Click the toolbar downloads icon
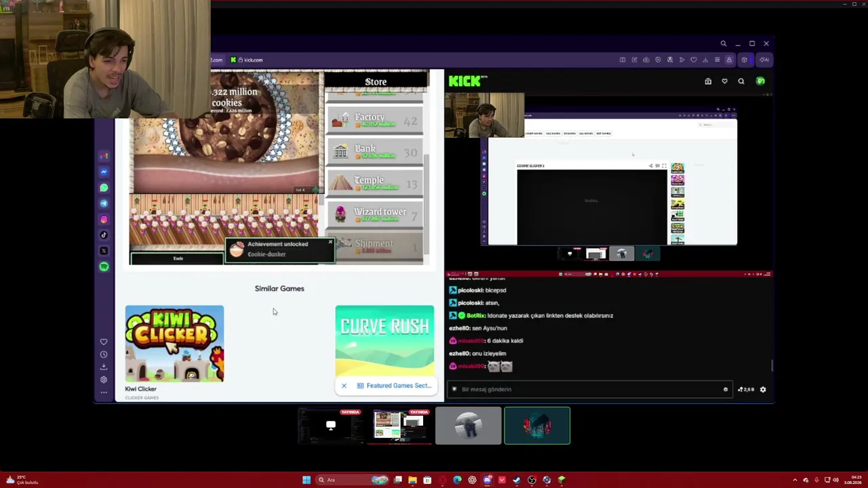Viewport: 868px width, 488px height. 705,60
